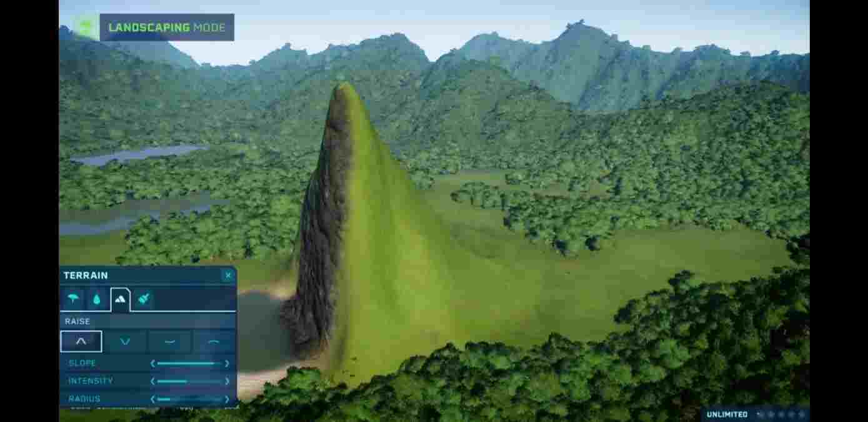The width and height of the screenshot is (868, 422).
Task: Click the Terrain panel title
Action: tap(86, 275)
